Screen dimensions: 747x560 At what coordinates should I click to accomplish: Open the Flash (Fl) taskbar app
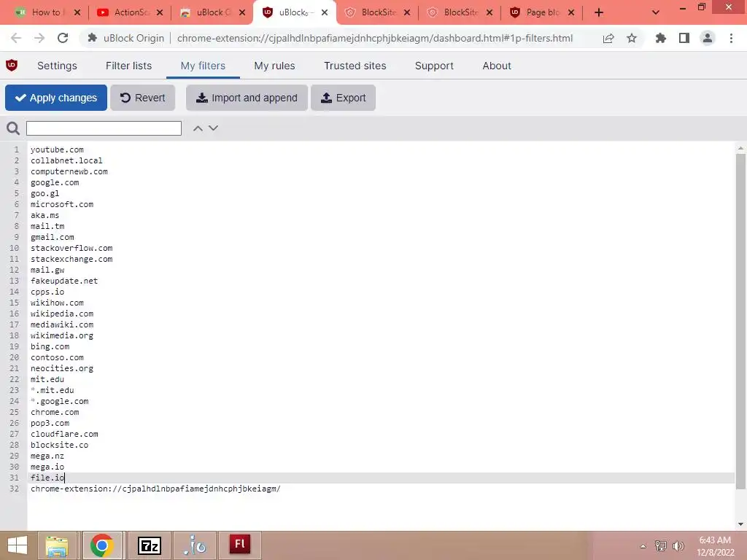coord(239,545)
